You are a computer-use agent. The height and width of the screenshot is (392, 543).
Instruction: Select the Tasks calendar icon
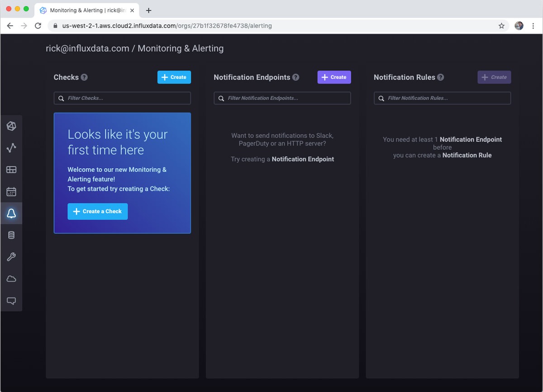coord(11,191)
